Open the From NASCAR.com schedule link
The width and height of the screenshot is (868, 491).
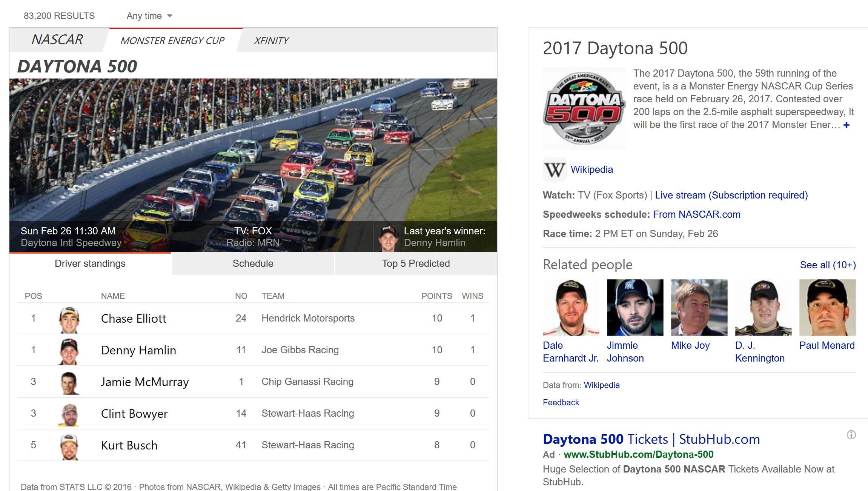point(696,214)
